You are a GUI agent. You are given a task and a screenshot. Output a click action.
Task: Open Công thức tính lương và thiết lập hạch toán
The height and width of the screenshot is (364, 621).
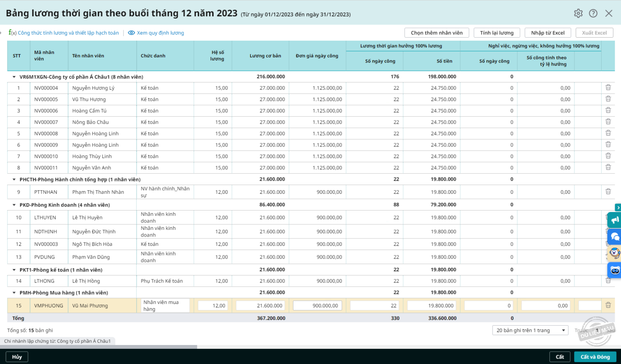68,33
